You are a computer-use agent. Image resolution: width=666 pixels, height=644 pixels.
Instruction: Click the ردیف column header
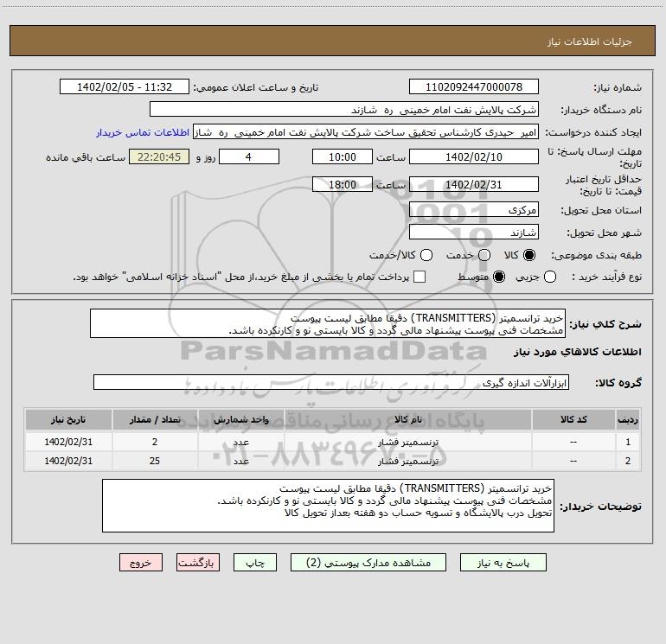(x=628, y=419)
